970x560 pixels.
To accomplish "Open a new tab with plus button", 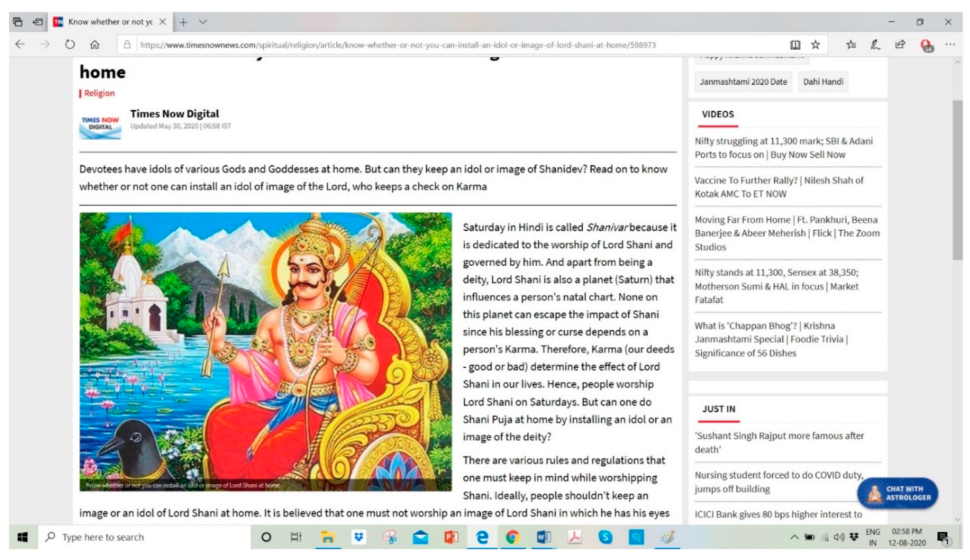I will [184, 22].
